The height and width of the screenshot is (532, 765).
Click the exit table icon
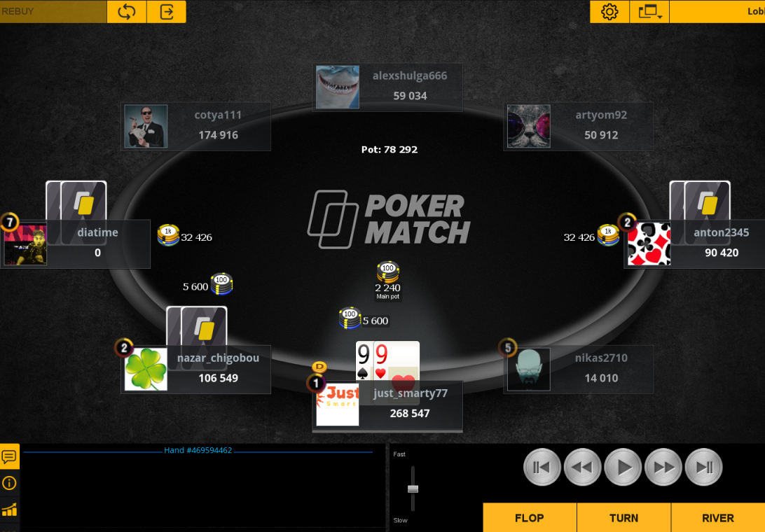(x=166, y=11)
